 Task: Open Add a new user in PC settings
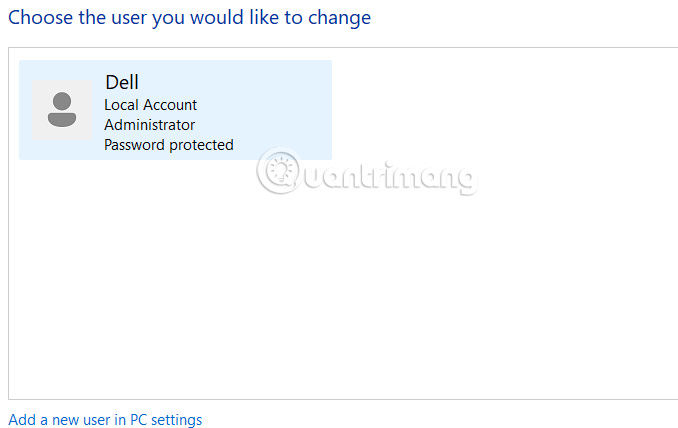(x=105, y=420)
